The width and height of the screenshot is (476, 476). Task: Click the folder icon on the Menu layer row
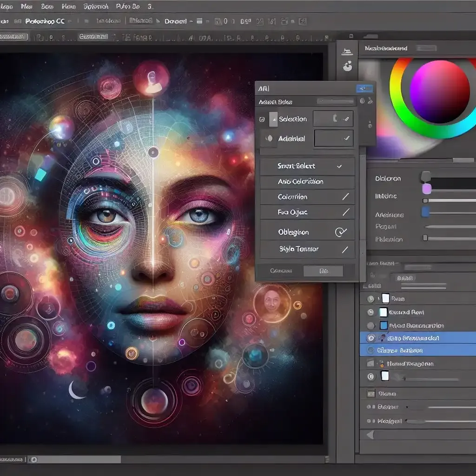point(370,394)
